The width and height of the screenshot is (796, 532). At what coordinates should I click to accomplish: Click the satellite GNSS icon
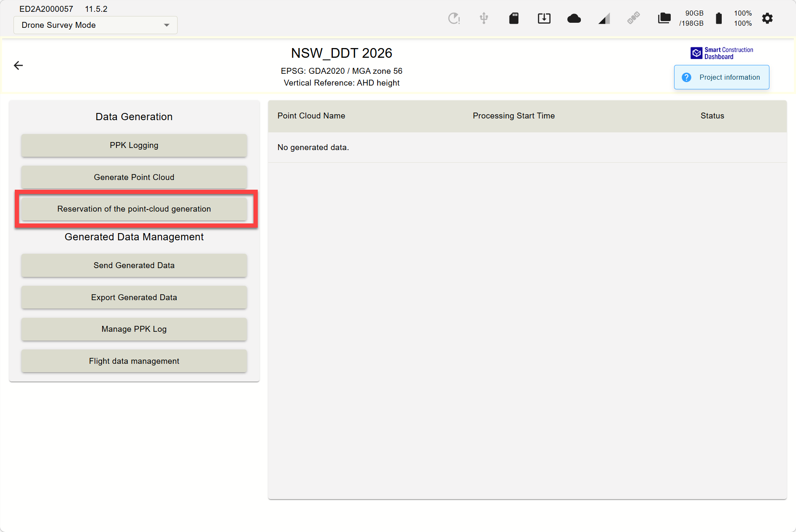pos(633,18)
